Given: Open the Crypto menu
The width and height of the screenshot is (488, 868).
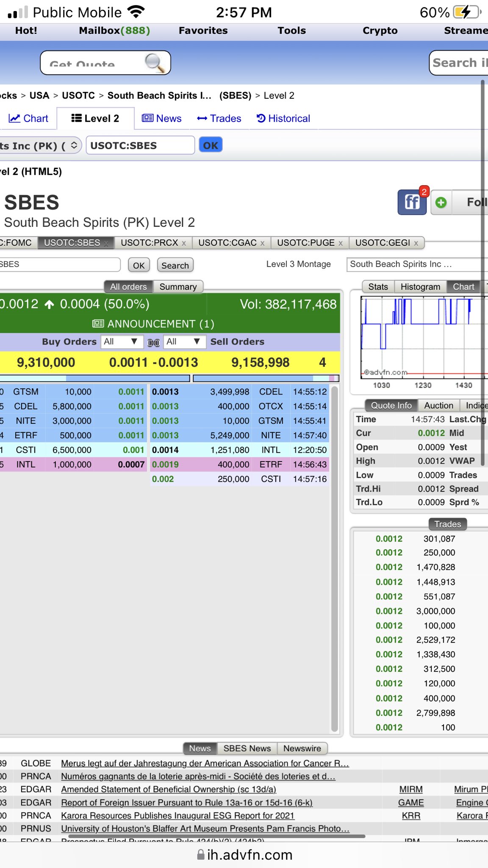Looking at the screenshot, I should click(x=380, y=31).
